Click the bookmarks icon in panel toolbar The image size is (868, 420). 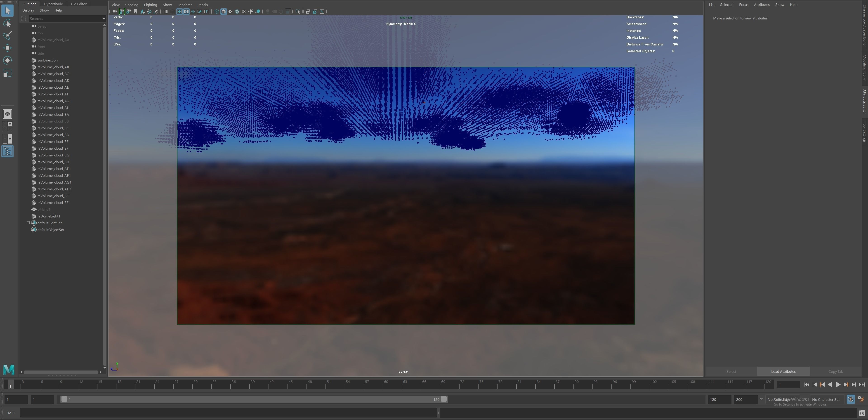(x=135, y=12)
